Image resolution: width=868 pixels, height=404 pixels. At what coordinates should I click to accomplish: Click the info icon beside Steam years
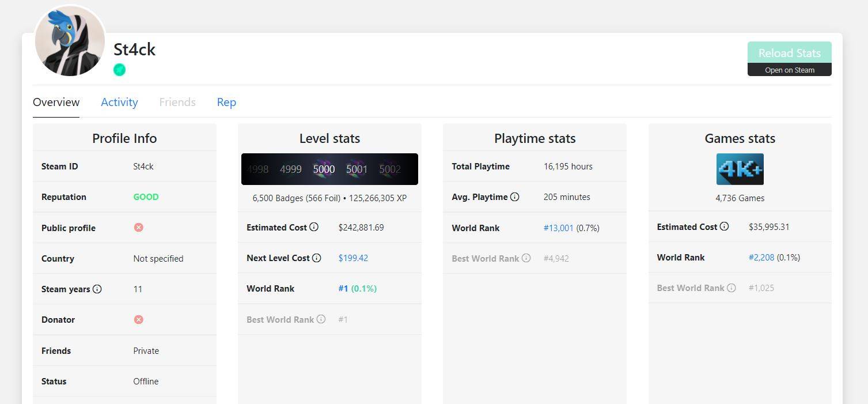click(97, 289)
